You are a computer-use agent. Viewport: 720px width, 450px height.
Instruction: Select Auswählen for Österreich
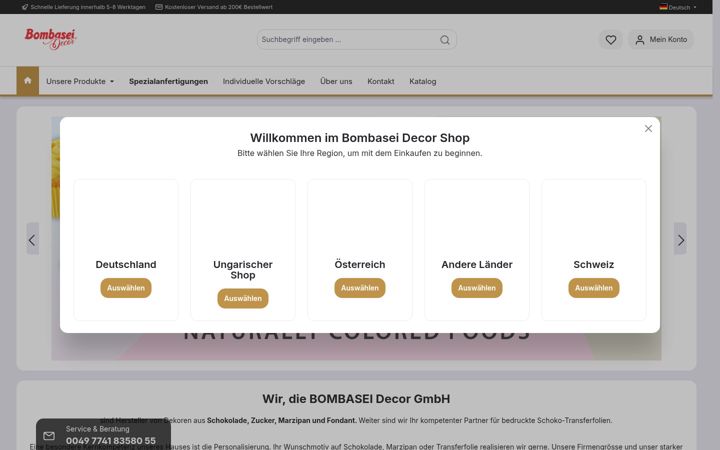pyautogui.click(x=360, y=288)
